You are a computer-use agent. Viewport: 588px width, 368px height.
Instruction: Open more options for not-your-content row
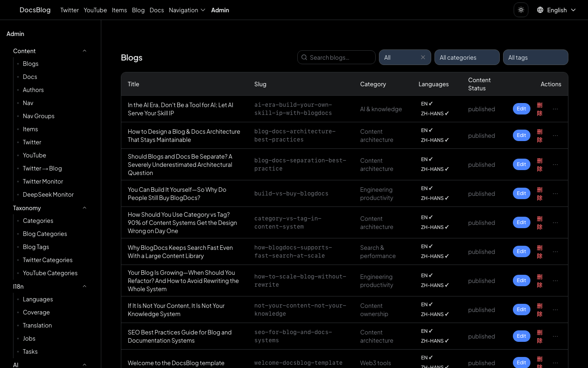tap(555, 310)
